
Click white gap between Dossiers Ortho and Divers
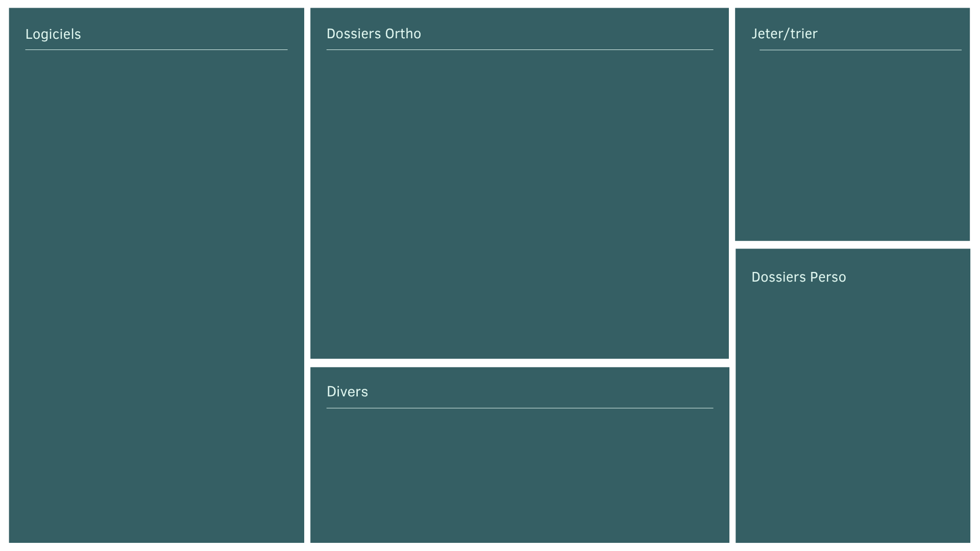(519, 363)
